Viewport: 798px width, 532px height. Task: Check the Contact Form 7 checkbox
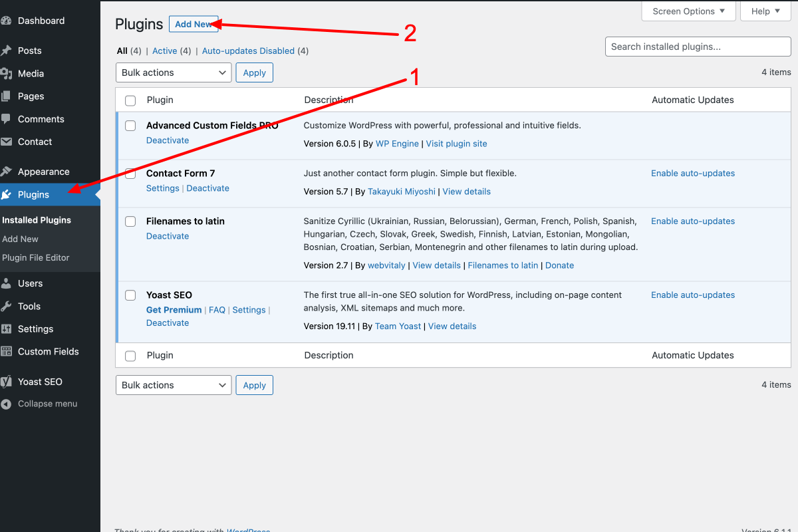coord(130,174)
